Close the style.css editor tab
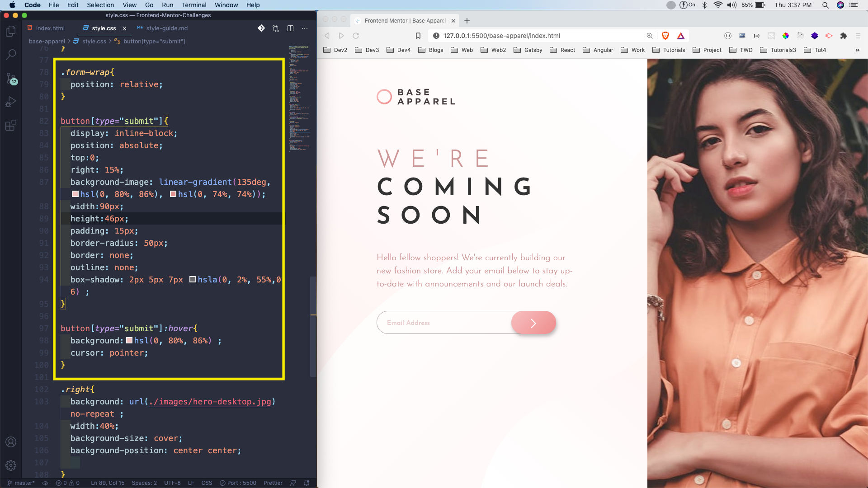 (124, 28)
